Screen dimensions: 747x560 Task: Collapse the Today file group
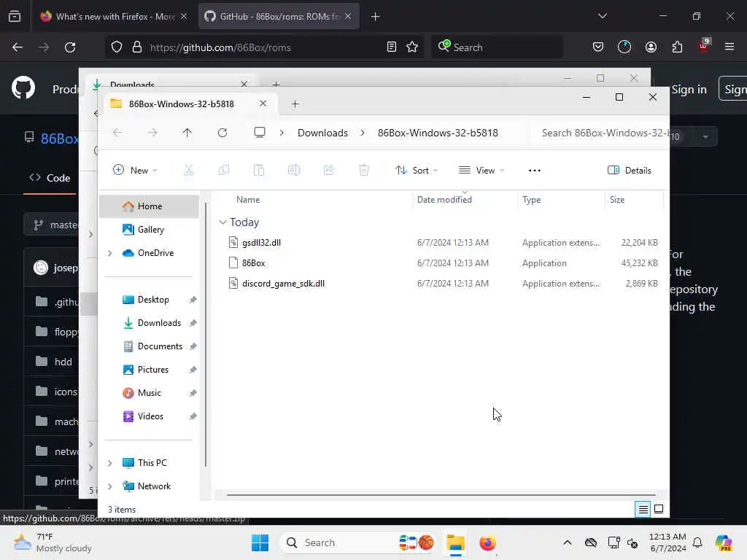click(x=222, y=222)
